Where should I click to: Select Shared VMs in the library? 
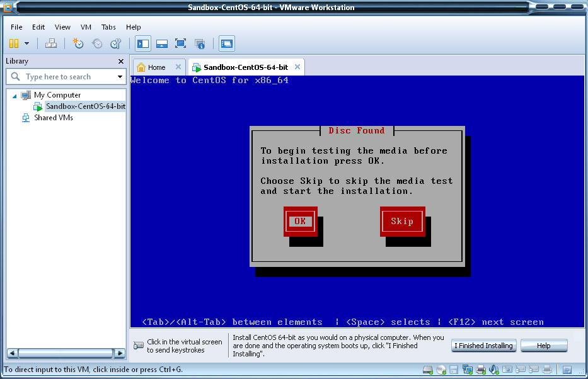pos(54,118)
